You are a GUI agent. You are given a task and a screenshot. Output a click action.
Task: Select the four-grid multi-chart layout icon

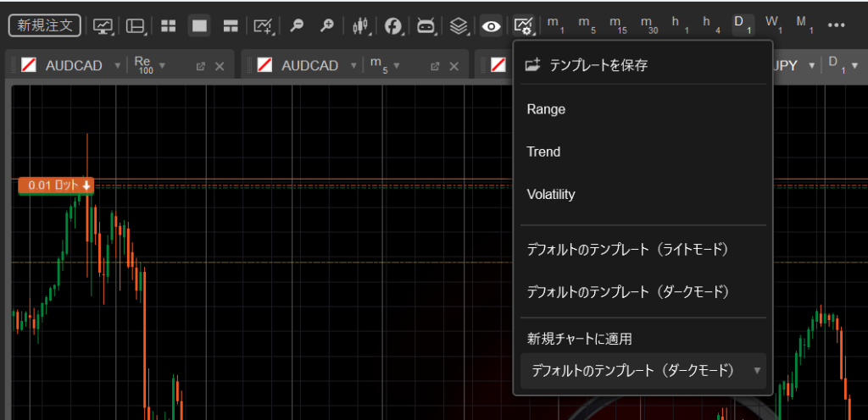168,26
